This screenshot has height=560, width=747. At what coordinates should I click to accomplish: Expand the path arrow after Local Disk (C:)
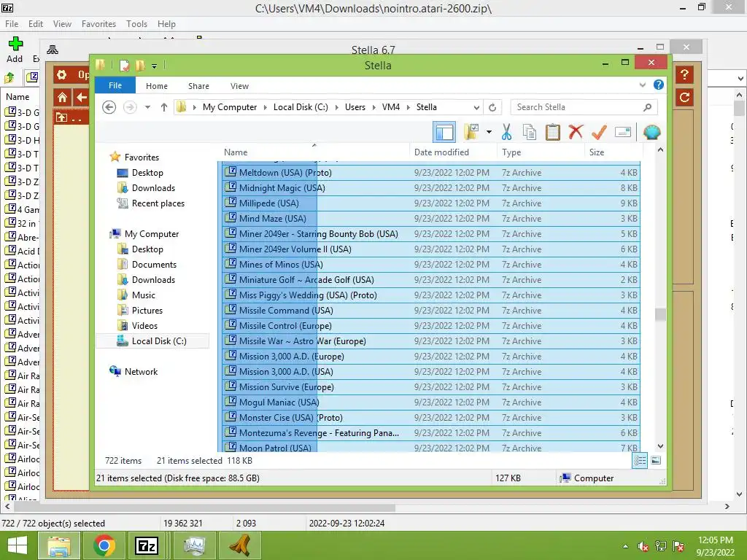336,107
